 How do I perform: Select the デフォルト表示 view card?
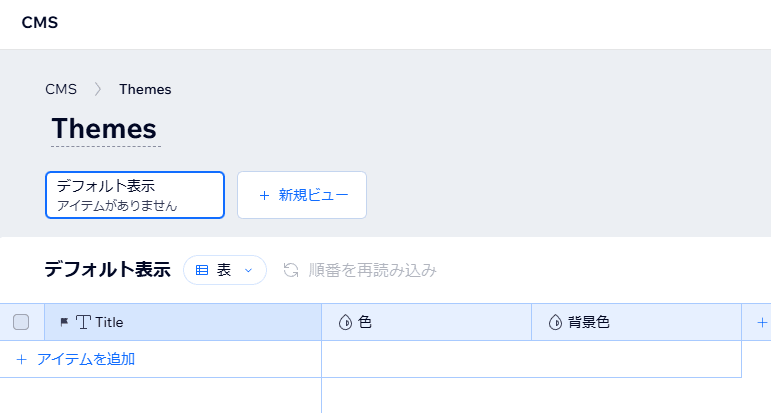point(135,195)
